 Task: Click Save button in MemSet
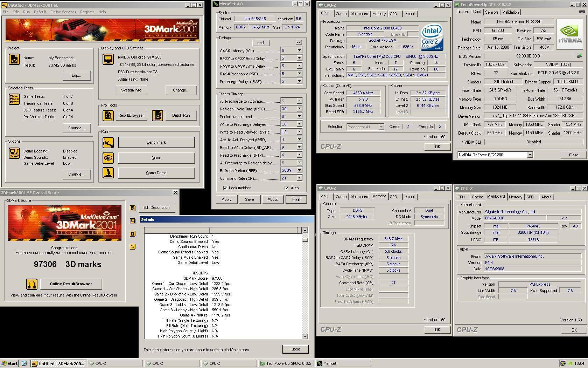click(x=249, y=199)
